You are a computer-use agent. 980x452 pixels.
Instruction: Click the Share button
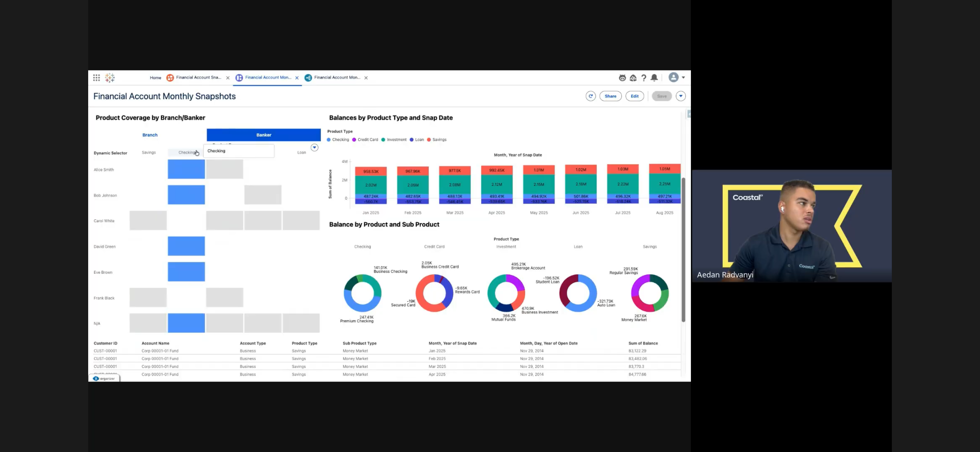tap(610, 96)
